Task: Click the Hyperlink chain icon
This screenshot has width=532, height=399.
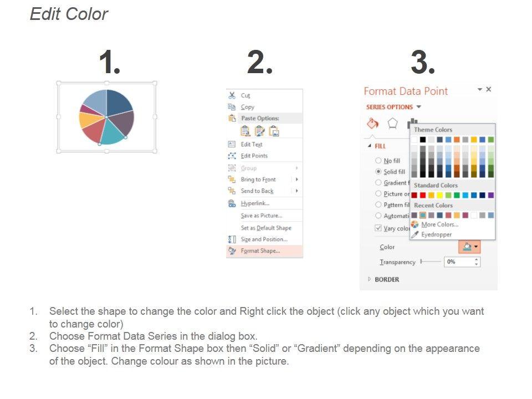Action: (232, 203)
